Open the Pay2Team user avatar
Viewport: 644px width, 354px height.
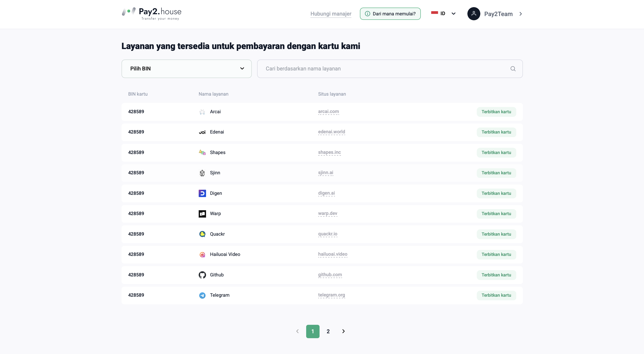[x=473, y=14]
